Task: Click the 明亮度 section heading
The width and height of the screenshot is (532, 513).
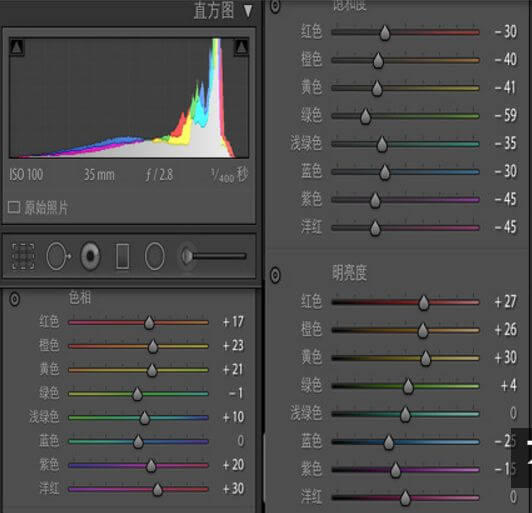Action: pos(349,273)
